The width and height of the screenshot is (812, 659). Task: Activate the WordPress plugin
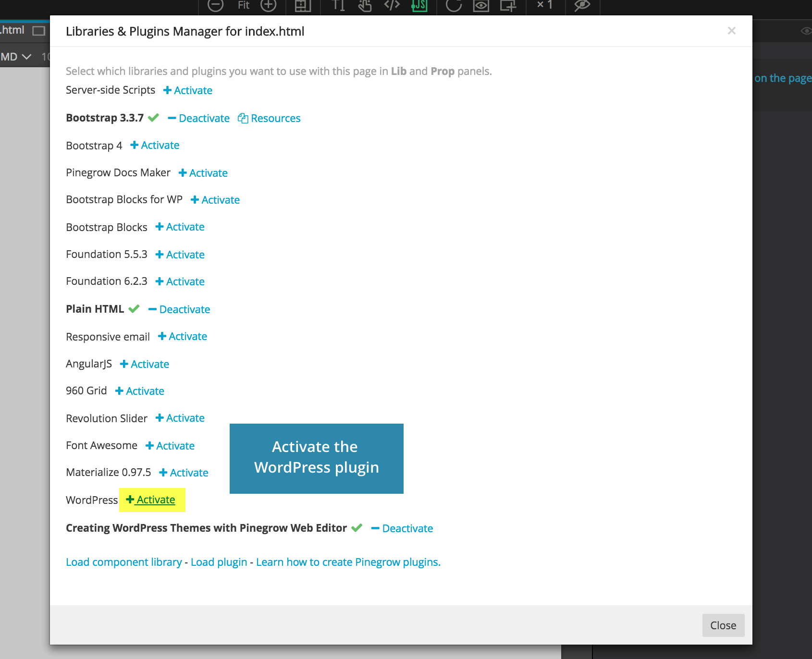(x=151, y=500)
